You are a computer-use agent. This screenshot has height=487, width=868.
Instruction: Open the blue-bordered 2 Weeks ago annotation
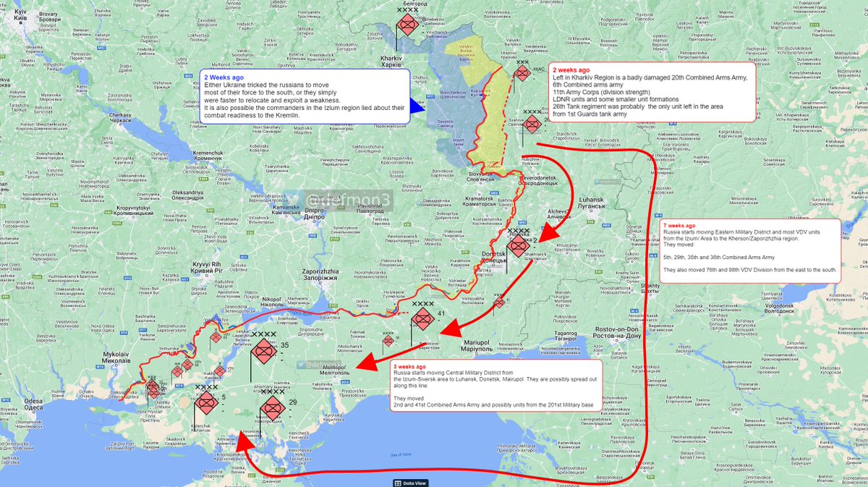(305, 96)
